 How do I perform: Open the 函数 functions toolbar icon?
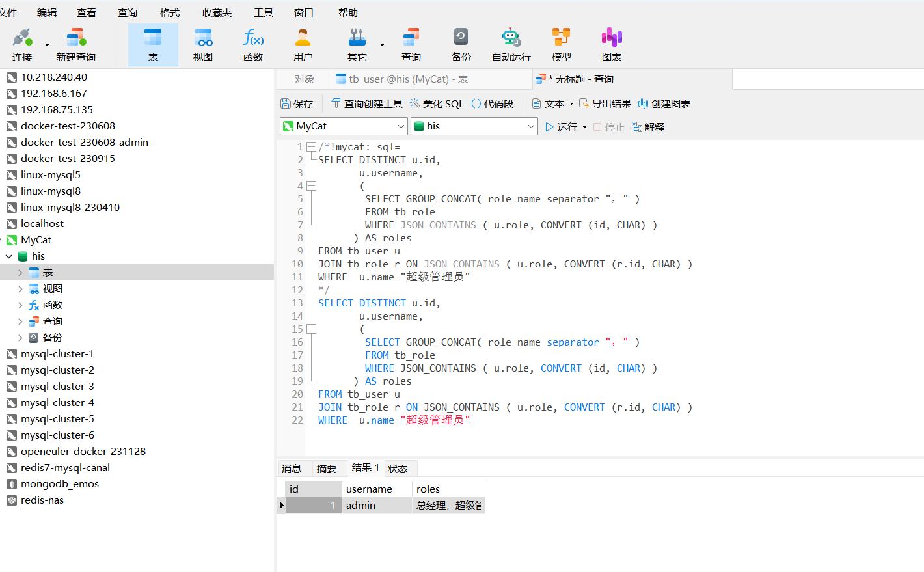point(253,45)
